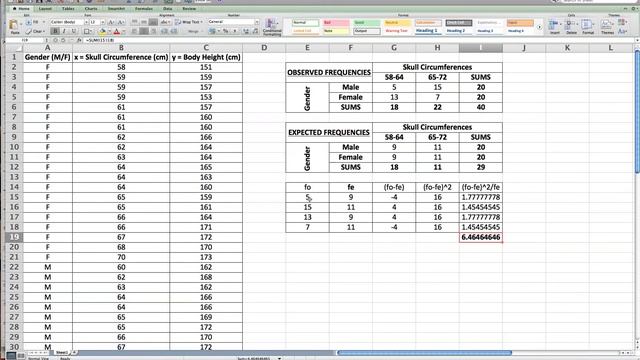Click the fill color paint bucket

102,31
